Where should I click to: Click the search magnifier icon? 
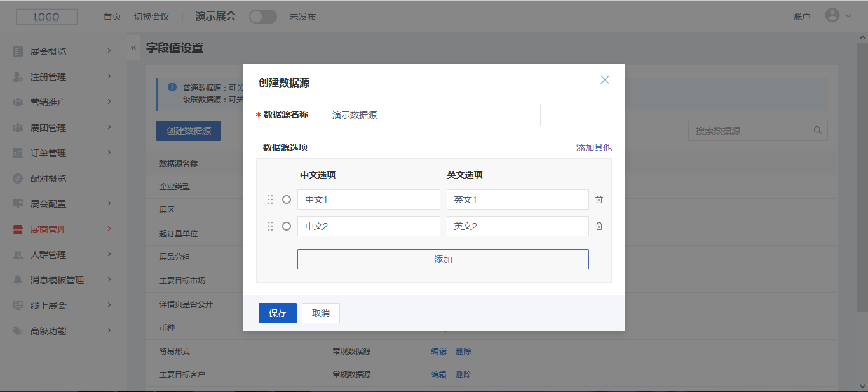[x=818, y=131]
